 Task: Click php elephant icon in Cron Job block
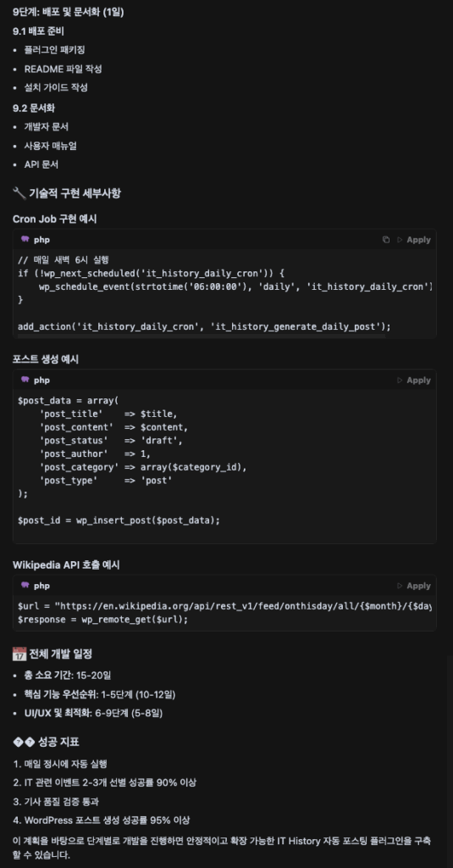coord(25,239)
